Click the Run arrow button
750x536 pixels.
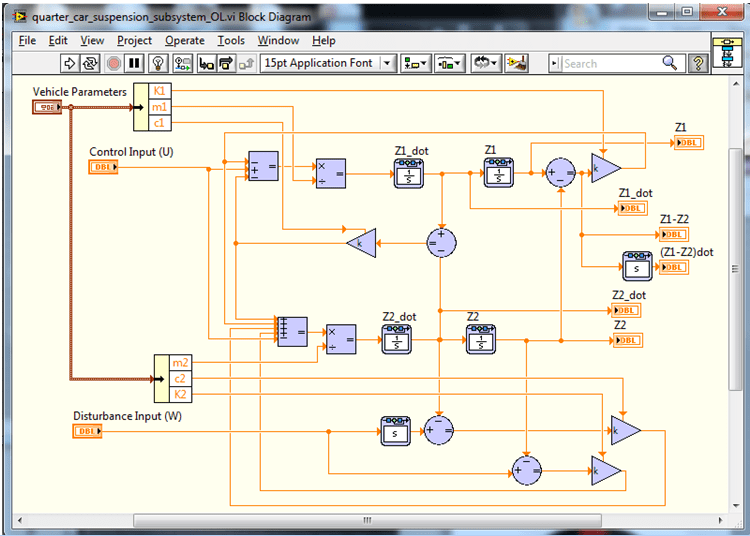(x=69, y=63)
